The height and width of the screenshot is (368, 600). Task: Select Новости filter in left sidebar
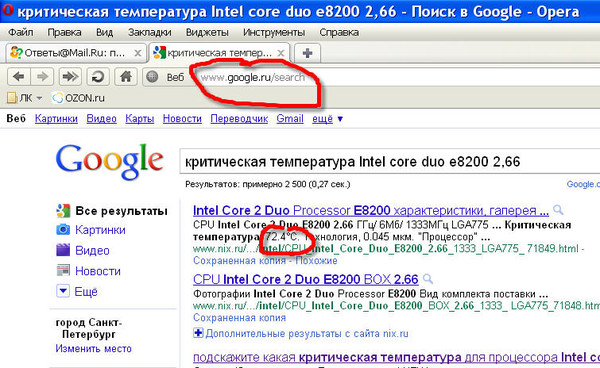[x=98, y=271]
